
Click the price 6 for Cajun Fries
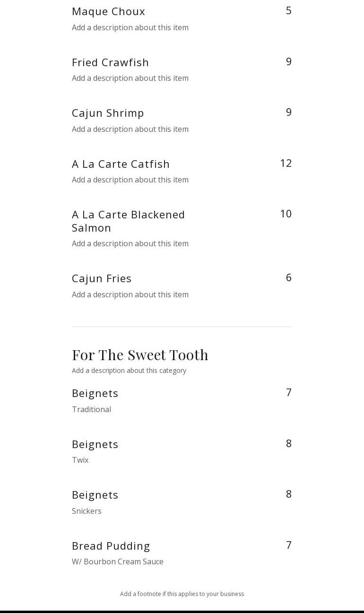point(288,277)
